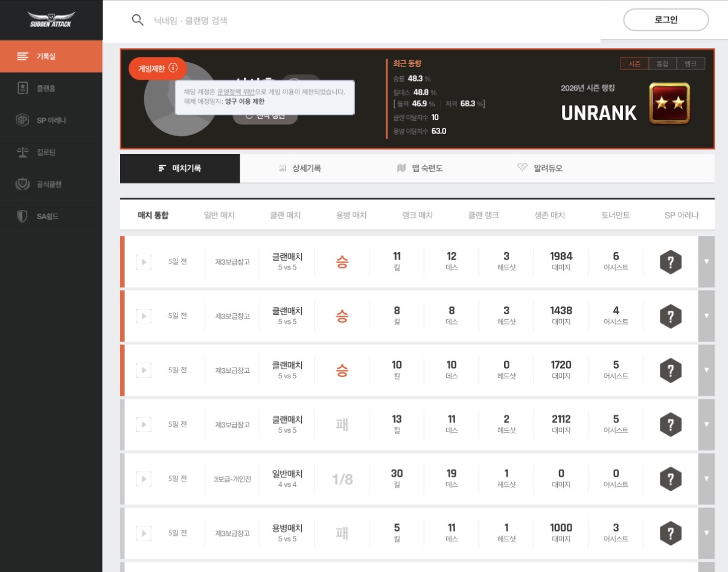Expand the 용병매치 row details
The image size is (728, 572).
coord(706,533)
